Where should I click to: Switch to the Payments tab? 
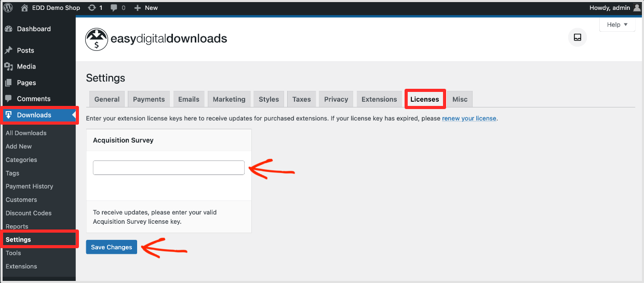pyautogui.click(x=149, y=99)
